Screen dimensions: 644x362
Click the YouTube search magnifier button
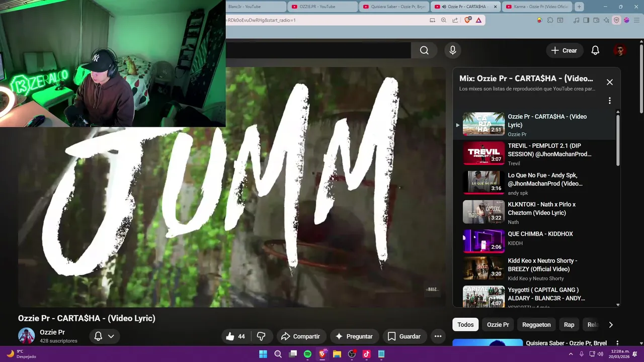click(x=424, y=50)
